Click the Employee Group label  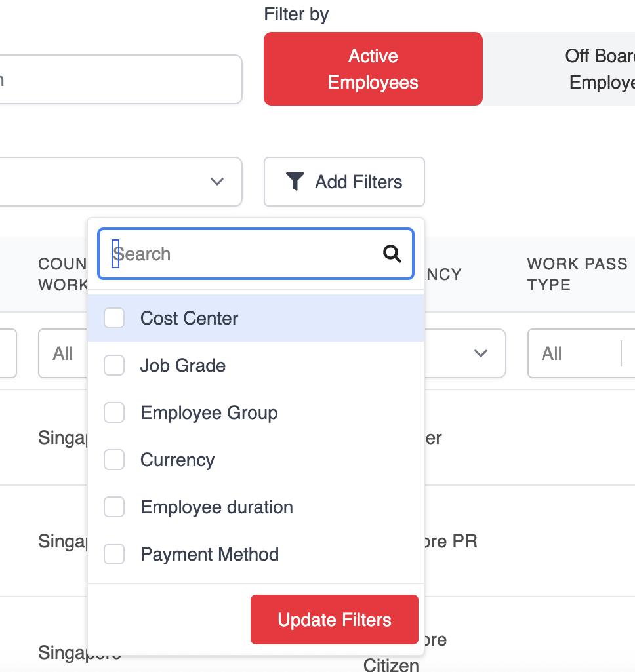pos(209,413)
